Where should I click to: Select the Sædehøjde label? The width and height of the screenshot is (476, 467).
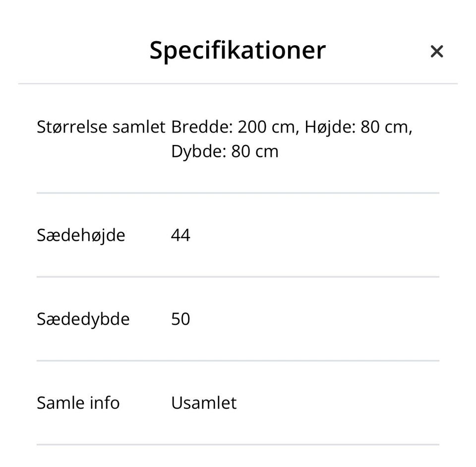[81, 235]
